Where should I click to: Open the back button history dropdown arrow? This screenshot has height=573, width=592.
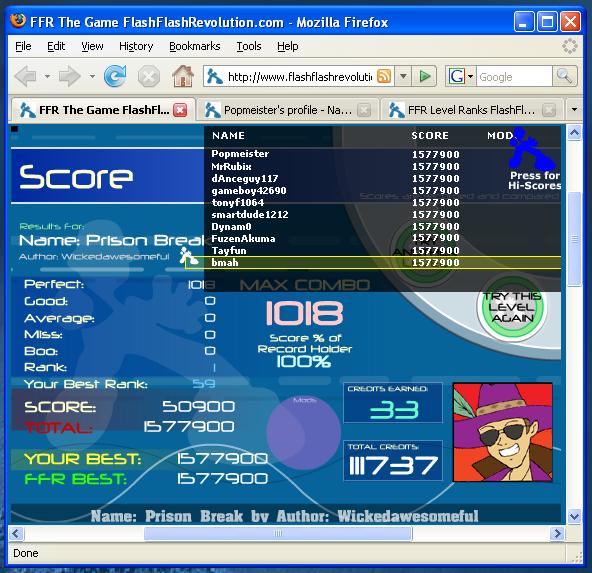tap(47, 76)
